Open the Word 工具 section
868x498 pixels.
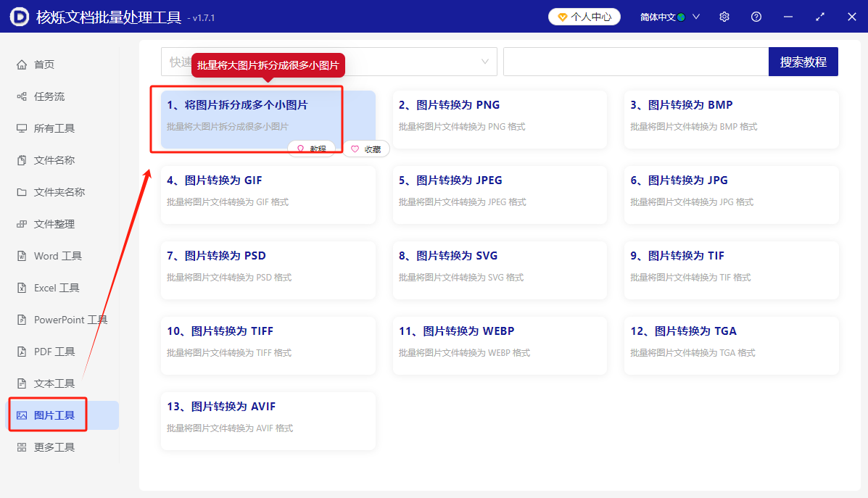pos(51,255)
